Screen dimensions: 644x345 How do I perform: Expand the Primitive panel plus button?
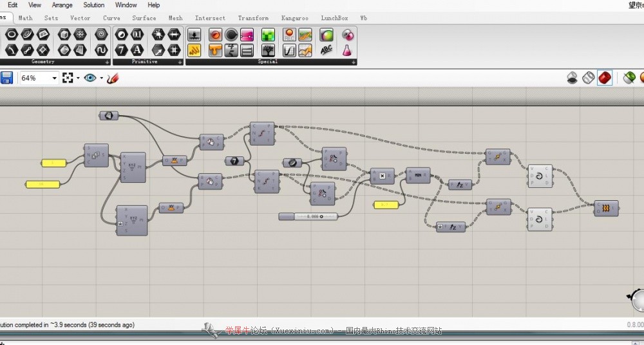click(x=180, y=62)
